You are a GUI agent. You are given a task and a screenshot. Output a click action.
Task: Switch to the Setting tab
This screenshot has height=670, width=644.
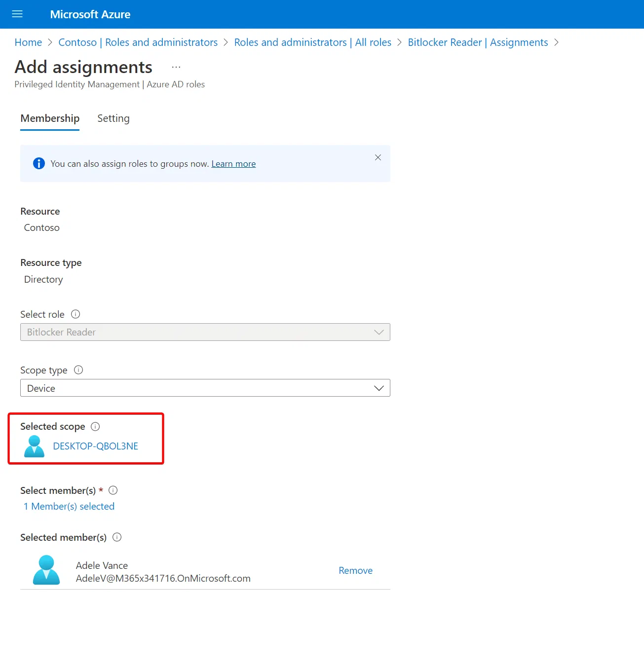[114, 118]
